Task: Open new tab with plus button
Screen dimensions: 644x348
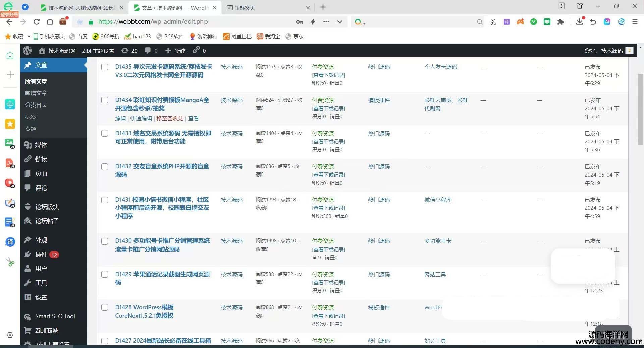Action: pos(323,7)
